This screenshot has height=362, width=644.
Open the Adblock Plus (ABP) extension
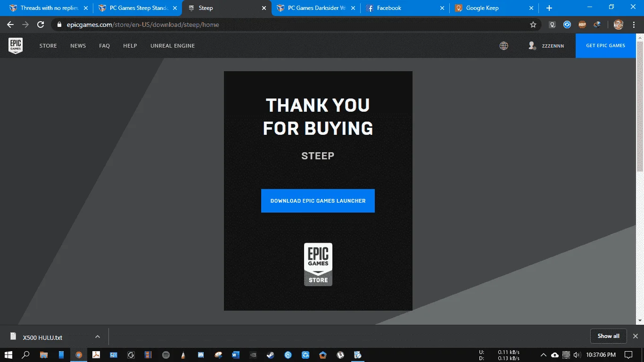582,25
